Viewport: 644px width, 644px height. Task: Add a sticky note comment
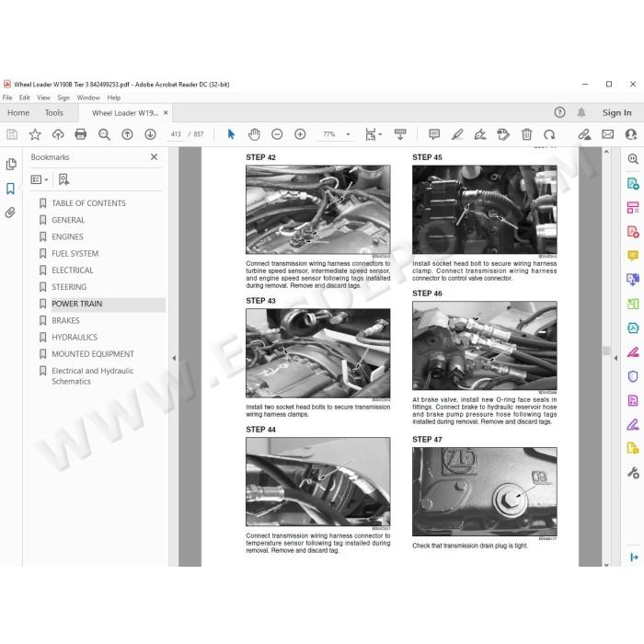click(x=434, y=134)
